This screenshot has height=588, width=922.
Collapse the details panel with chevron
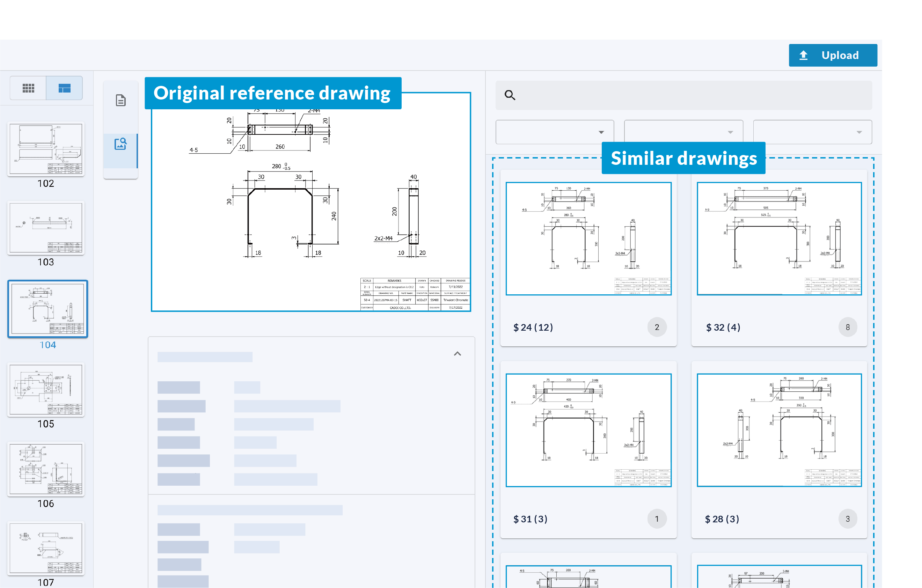click(457, 354)
